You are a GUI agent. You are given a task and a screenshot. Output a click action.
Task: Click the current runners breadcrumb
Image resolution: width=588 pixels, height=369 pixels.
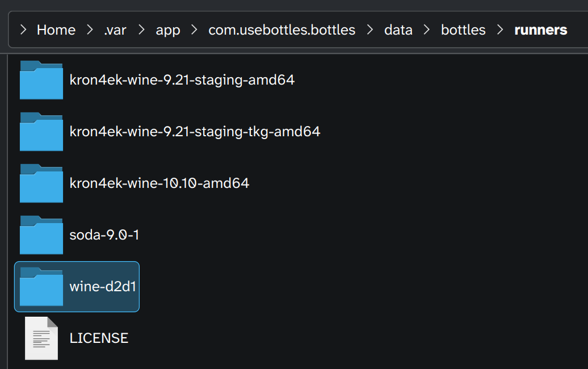pos(540,30)
